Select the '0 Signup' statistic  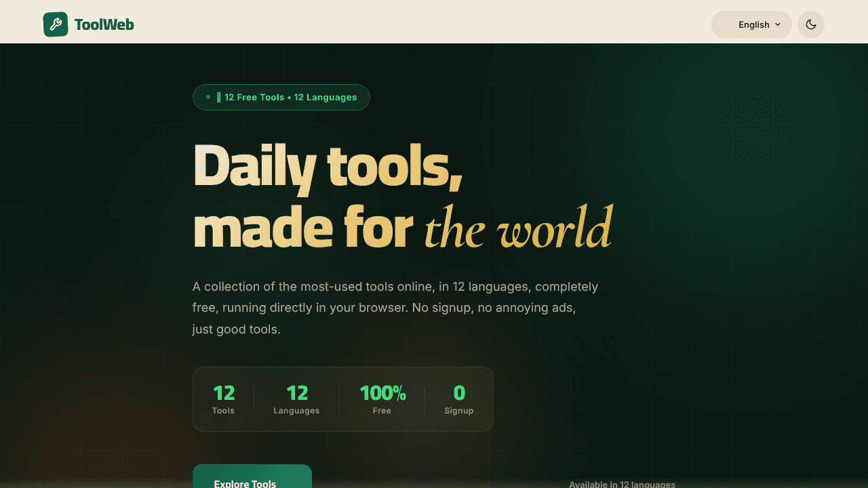[x=459, y=399]
